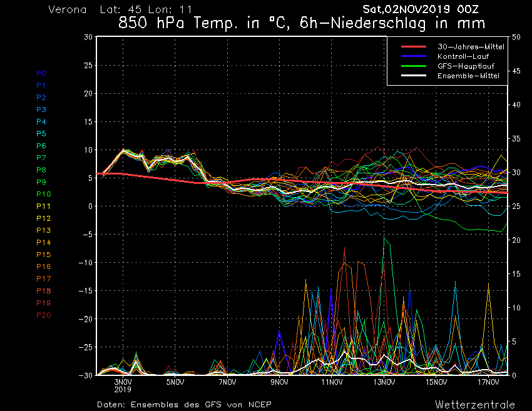The height and width of the screenshot is (411, 532).
Task: Click the P9 ensemble member label
Action: click(41, 182)
